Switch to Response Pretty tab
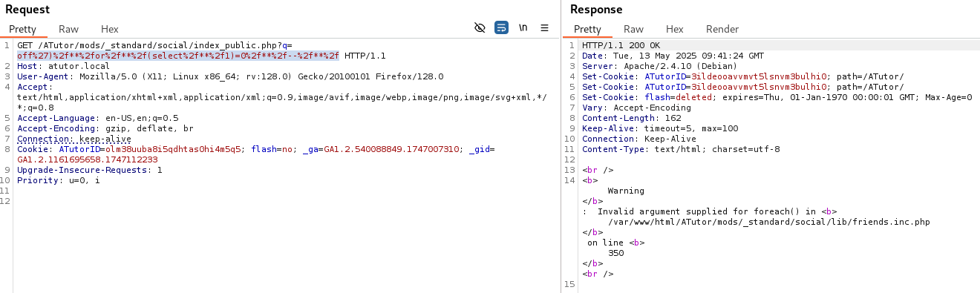The height and width of the screenshot is (293, 980). (587, 29)
